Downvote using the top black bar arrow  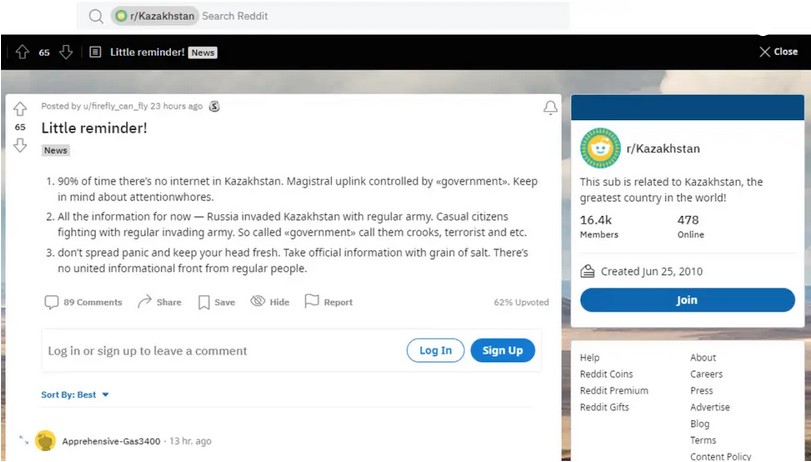pyautogui.click(x=66, y=52)
